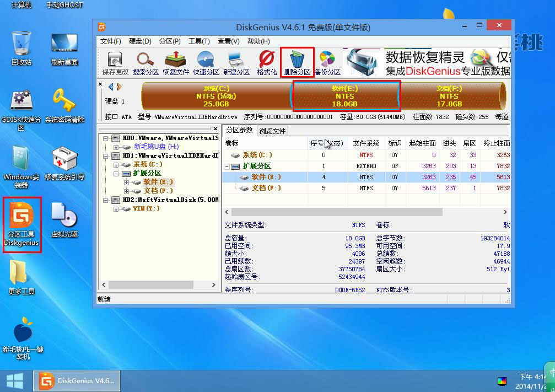This screenshot has height=392, width=555.
Task: Open the 搜索分区 search partition tool
Action: coord(146,63)
